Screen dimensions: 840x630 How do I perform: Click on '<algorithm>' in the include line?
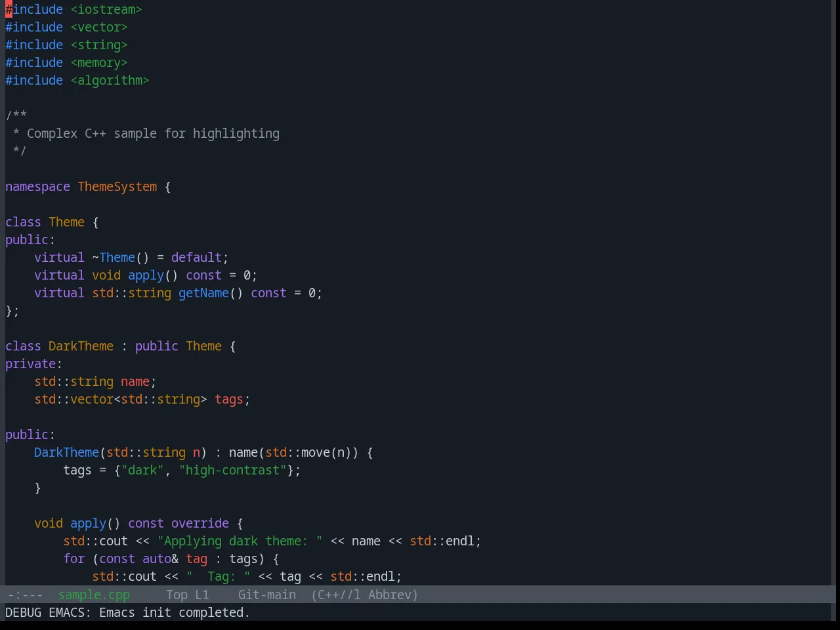[110, 80]
